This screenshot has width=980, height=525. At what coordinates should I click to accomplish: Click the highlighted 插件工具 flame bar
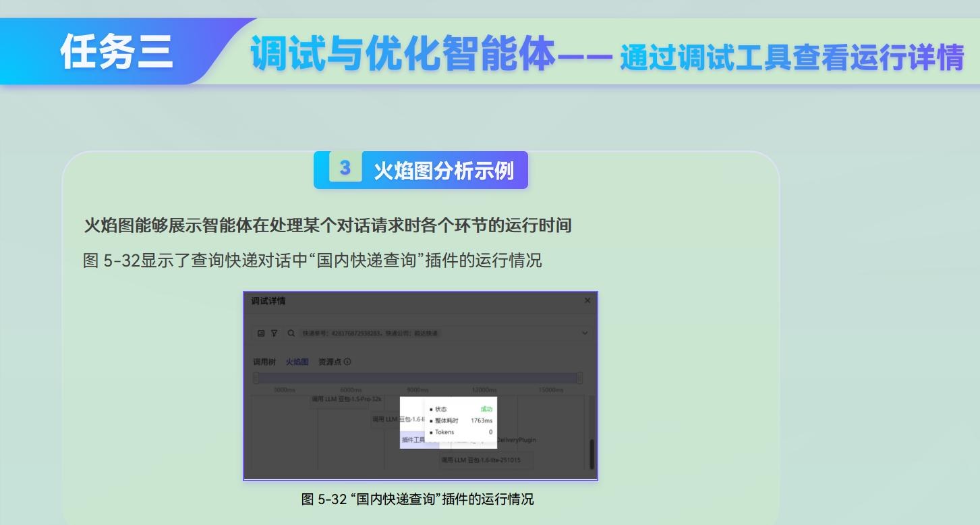coord(420,440)
